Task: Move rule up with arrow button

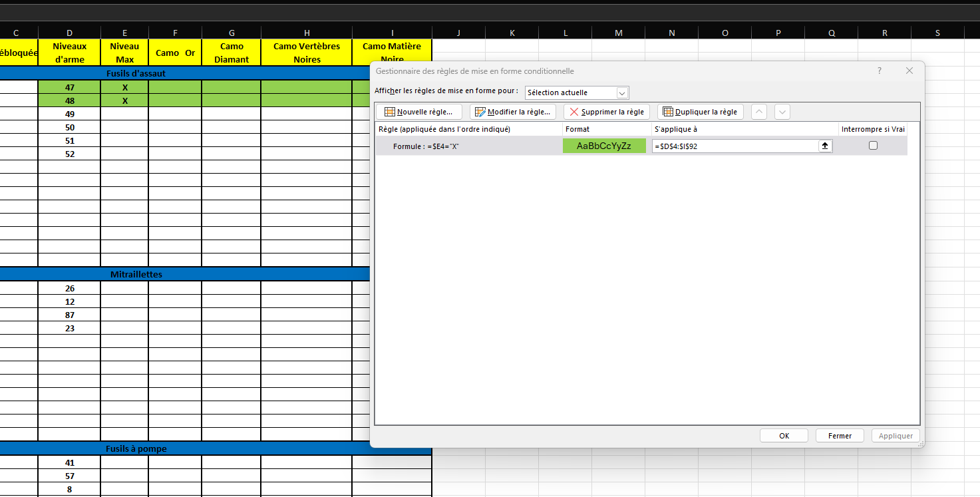Action: pos(759,112)
